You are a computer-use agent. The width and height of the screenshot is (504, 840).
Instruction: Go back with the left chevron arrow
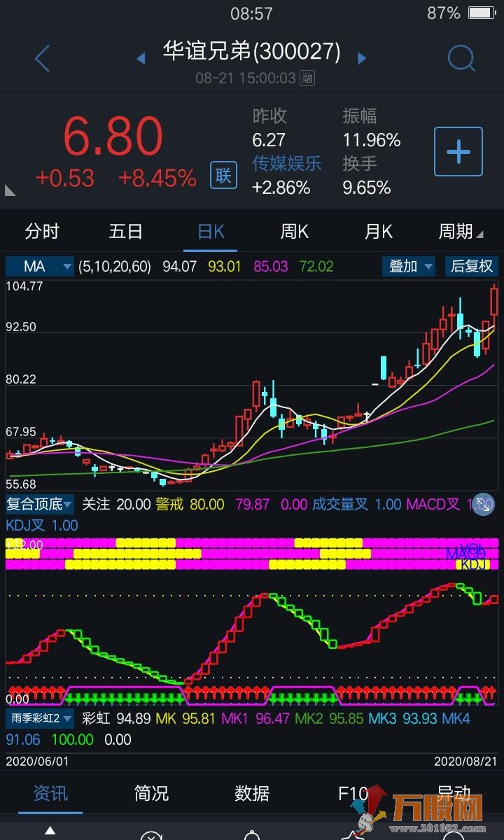[42, 58]
